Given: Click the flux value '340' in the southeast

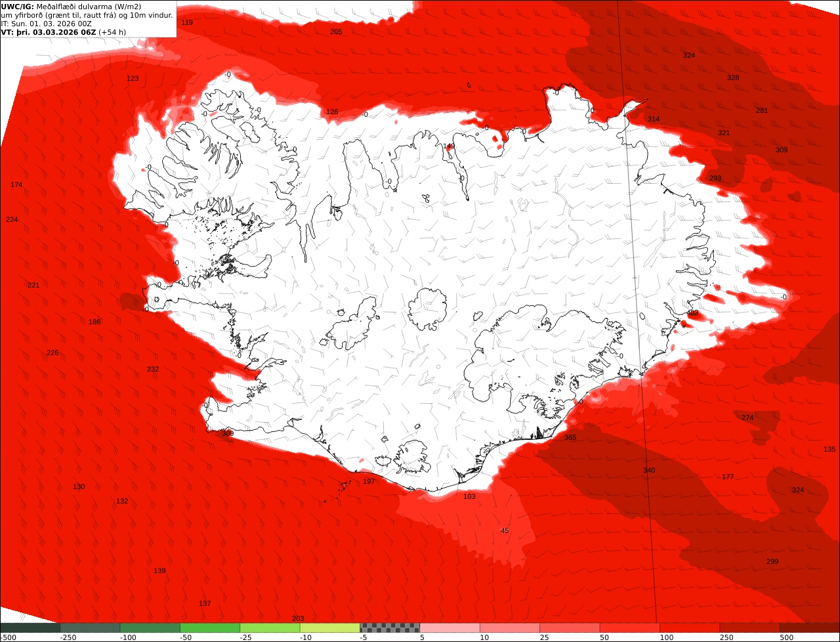Looking at the screenshot, I should (x=649, y=471).
